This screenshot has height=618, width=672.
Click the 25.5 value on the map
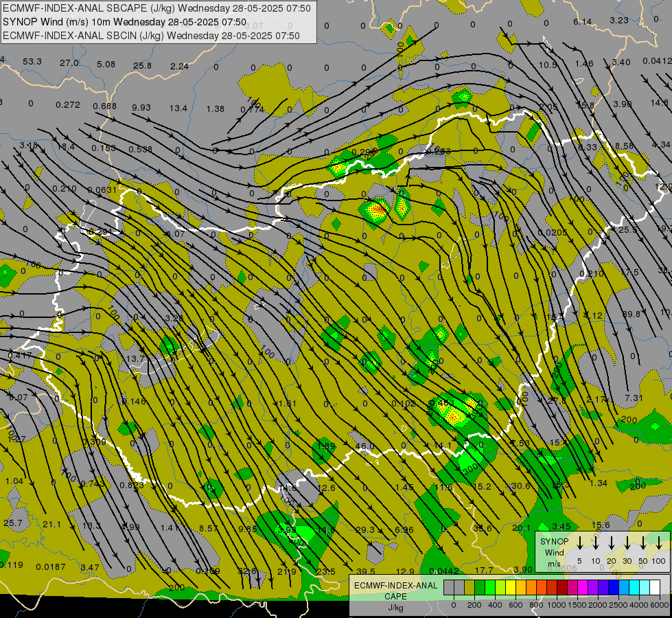coord(627,230)
